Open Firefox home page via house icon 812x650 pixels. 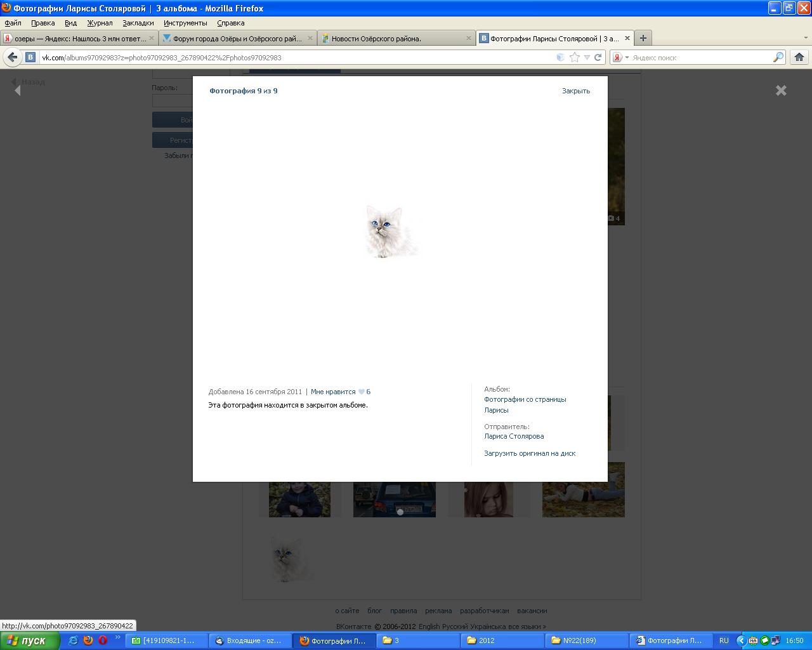coord(799,57)
